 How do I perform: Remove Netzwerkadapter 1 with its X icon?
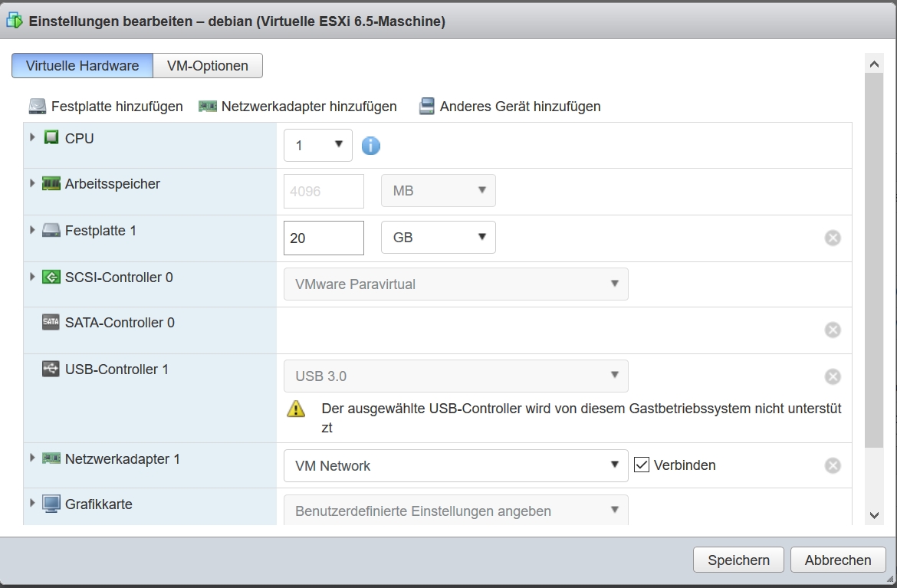click(833, 465)
